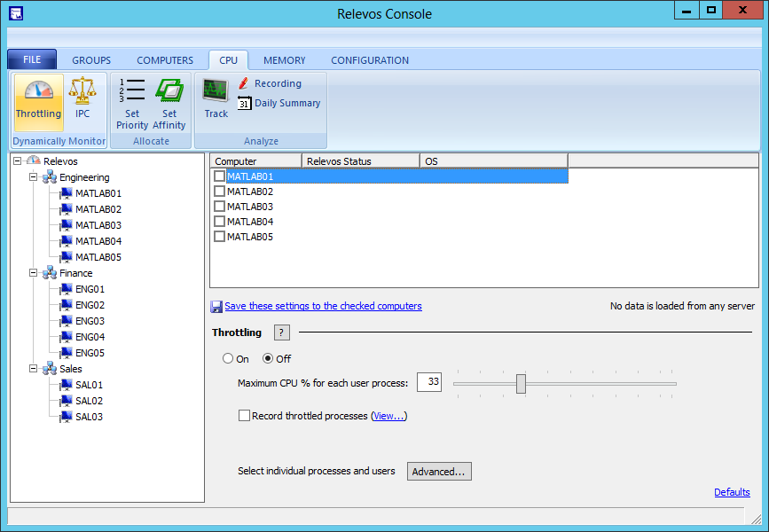Click the MATLAB01 computer icon in tree
Screen dimensions: 769x532
pos(66,193)
